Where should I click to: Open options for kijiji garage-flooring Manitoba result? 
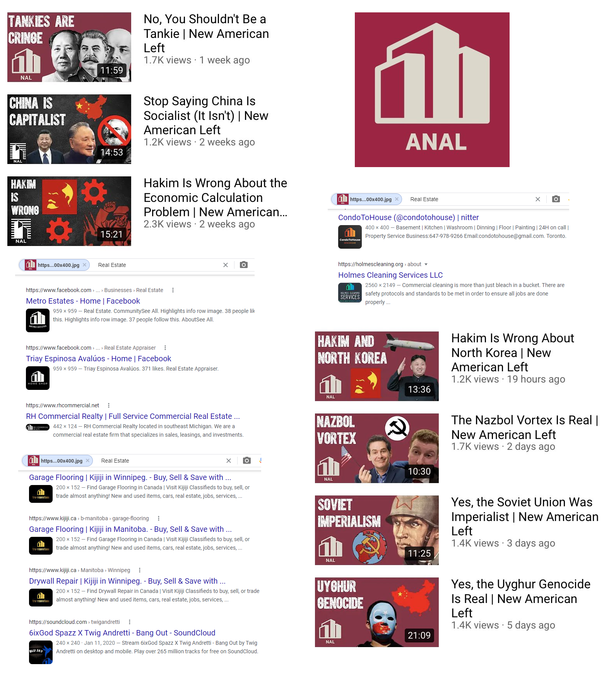159,518
